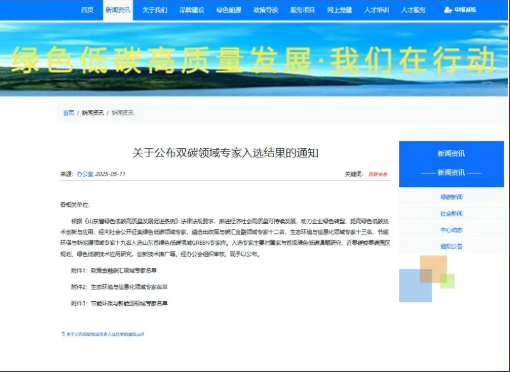Click the red keyword tag next to 关键词
510x372 pixels.
click(378, 174)
